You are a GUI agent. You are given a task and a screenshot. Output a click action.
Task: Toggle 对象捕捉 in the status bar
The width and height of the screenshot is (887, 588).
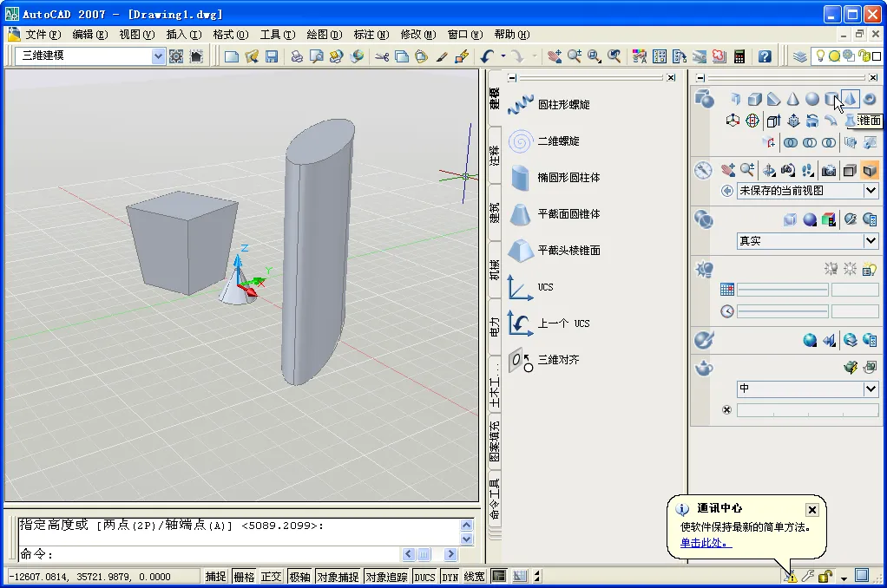coord(338,575)
